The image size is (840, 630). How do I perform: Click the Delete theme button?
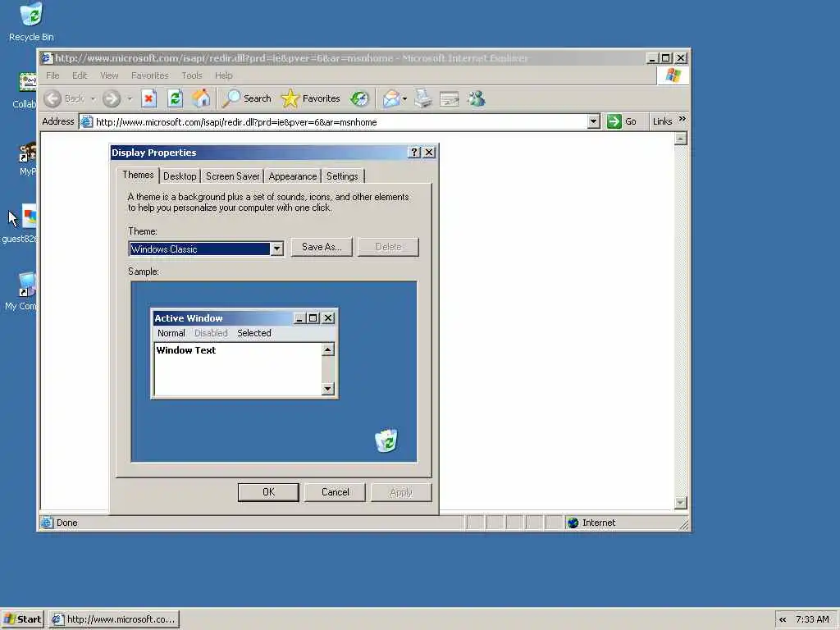click(x=388, y=247)
